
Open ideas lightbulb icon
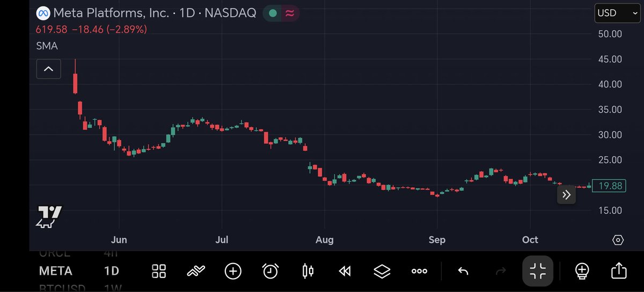tap(582, 271)
